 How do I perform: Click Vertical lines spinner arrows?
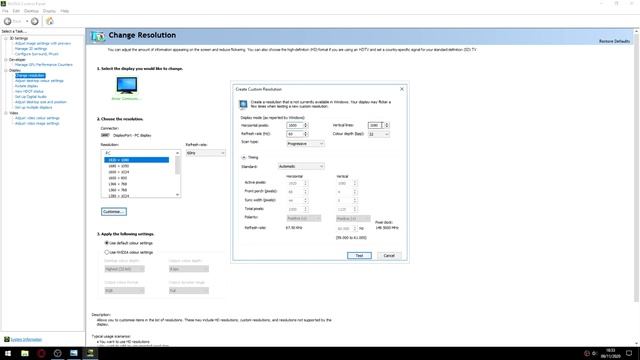387,125
